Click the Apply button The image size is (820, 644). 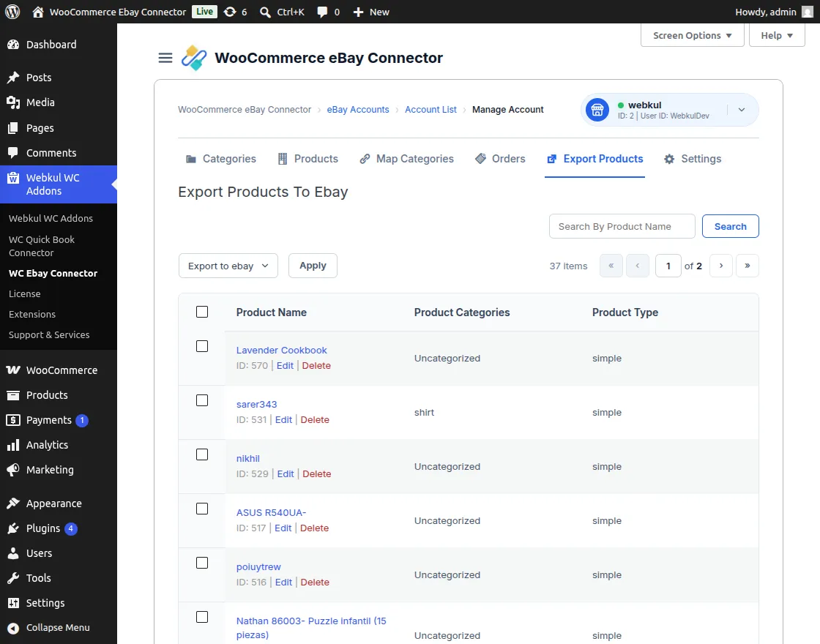313,266
